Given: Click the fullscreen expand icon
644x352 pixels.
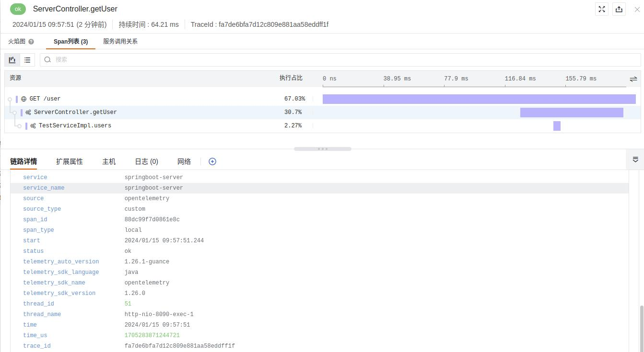Looking at the screenshot, I should pos(602,9).
